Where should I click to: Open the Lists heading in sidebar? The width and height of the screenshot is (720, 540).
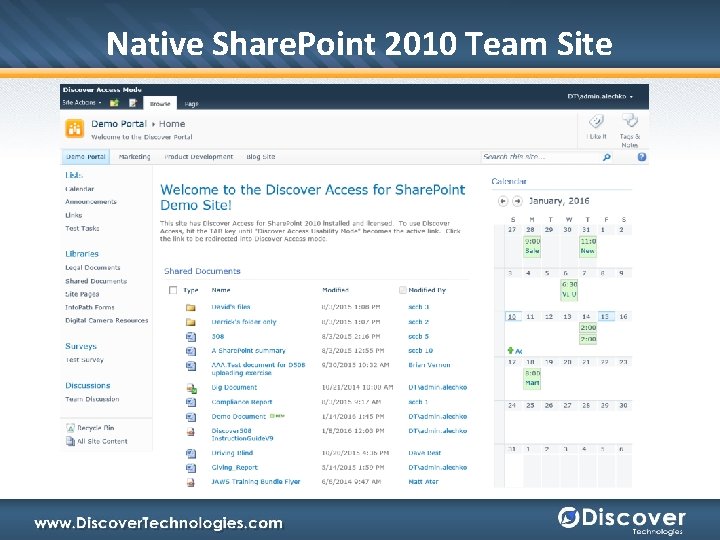point(74,175)
